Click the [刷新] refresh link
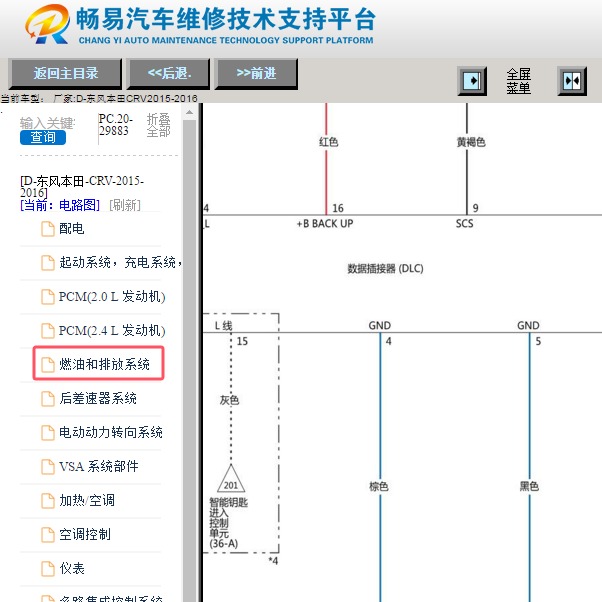 pos(125,205)
